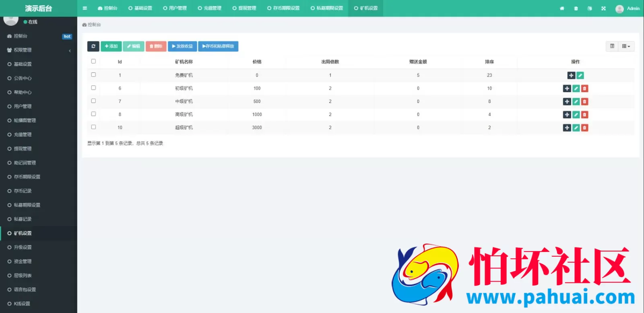Toggle the sidebar hamburger menu
The width and height of the screenshot is (644, 313).
(x=85, y=8)
